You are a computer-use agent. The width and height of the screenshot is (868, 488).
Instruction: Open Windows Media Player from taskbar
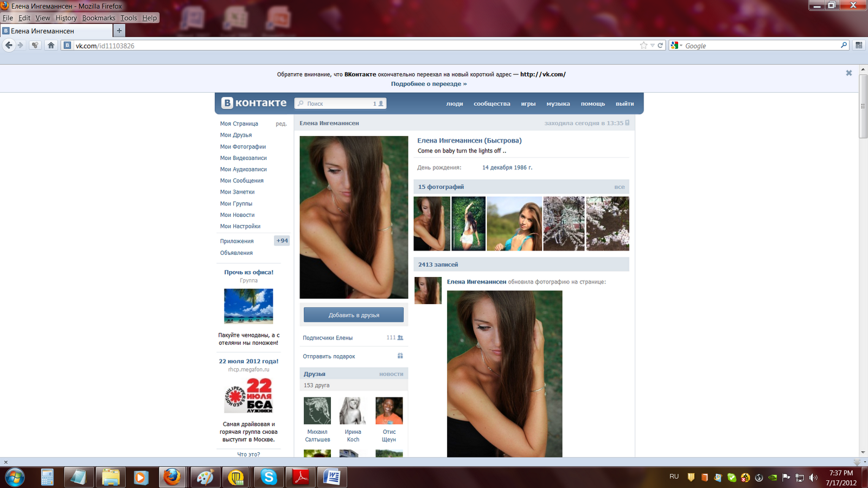point(141,477)
